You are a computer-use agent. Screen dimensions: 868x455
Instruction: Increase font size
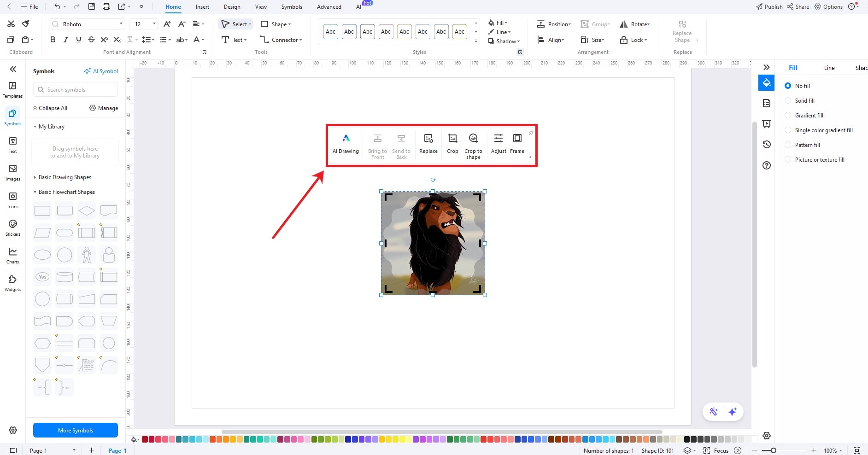click(x=167, y=24)
